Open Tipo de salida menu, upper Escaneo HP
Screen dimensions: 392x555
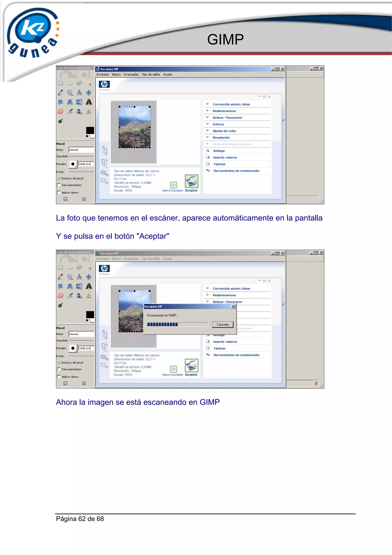(x=151, y=75)
